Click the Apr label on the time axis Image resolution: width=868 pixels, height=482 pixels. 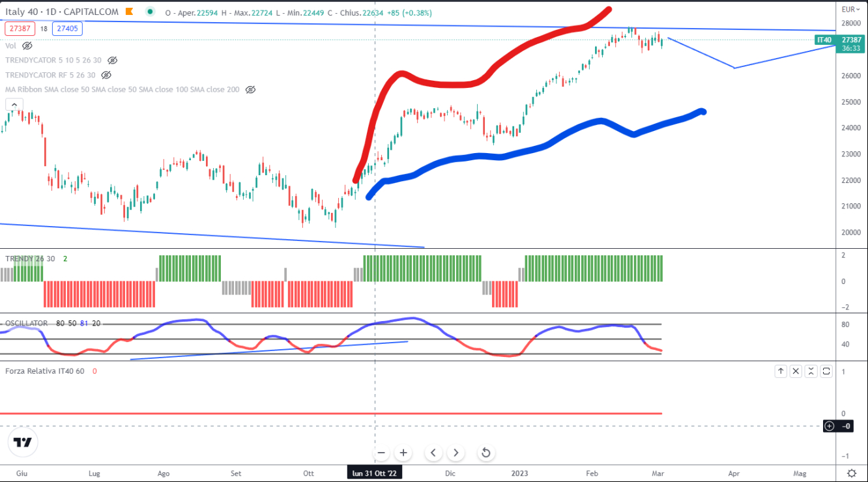pyautogui.click(x=734, y=474)
